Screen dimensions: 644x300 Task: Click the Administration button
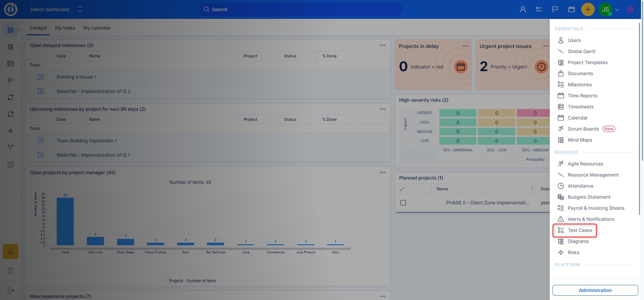pyautogui.click(x=595, y=290)
